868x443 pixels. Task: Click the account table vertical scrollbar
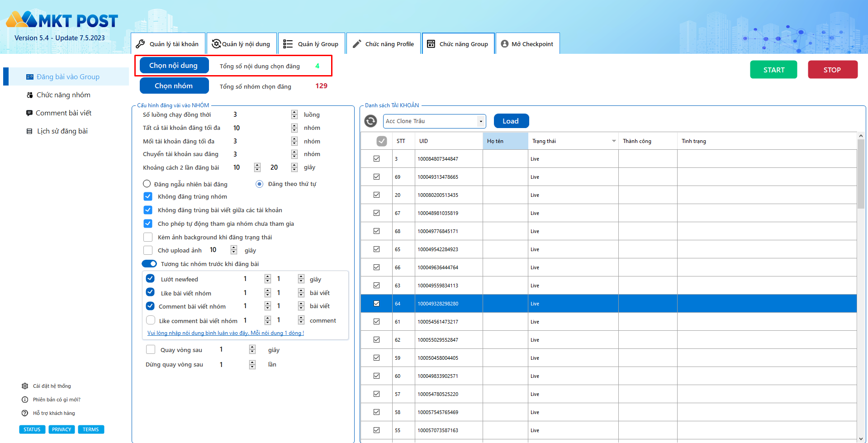click(x=861, y=174)
